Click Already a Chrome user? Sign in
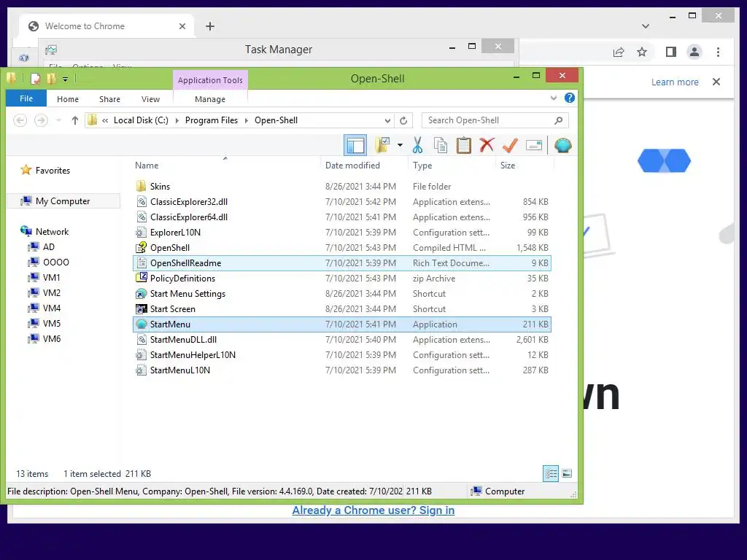This screenshot has height=560, width=747. click(x=373, y=510)
